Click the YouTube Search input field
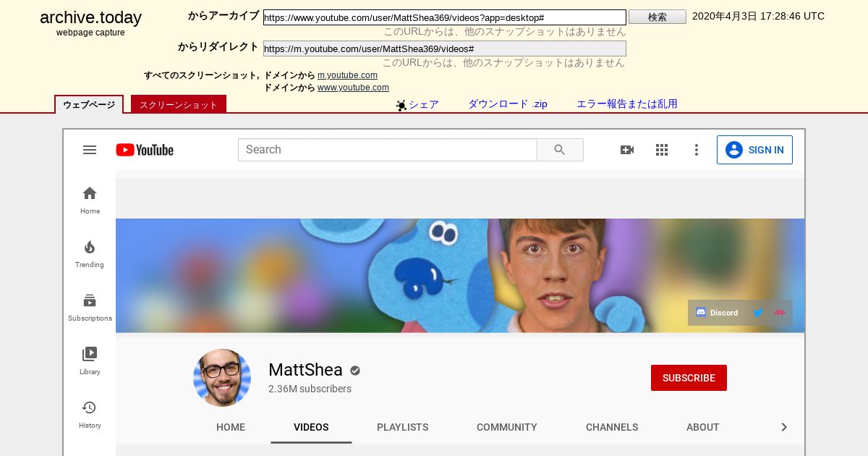The image size is (868, 456). (388, 150)
